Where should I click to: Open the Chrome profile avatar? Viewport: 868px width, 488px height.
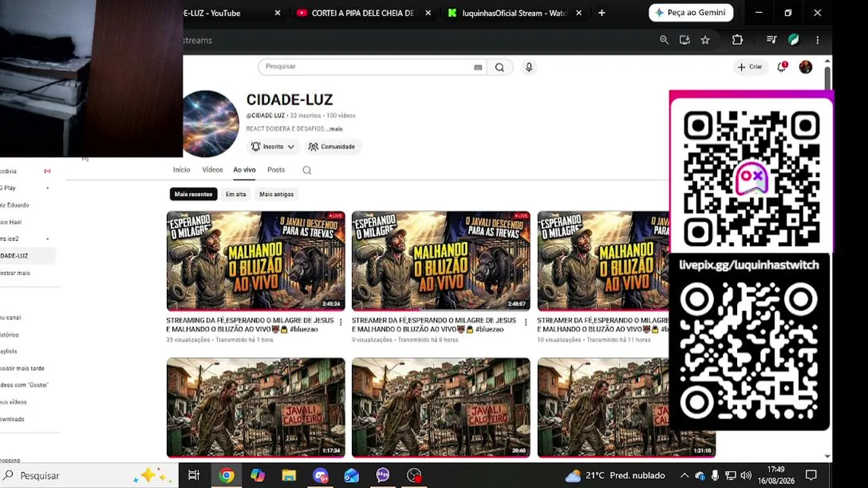point(794,40)
